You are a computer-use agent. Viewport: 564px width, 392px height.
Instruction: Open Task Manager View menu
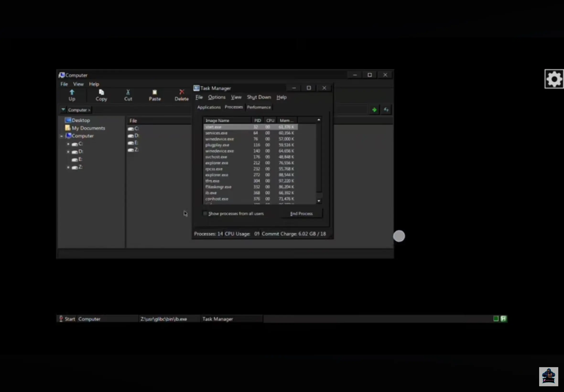(x=236, y=97)
